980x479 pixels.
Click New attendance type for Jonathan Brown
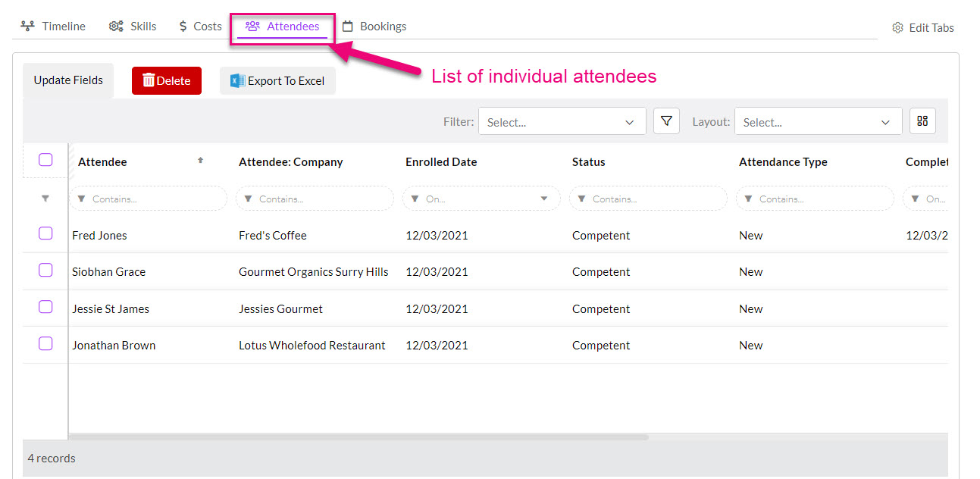pos(751,346)
